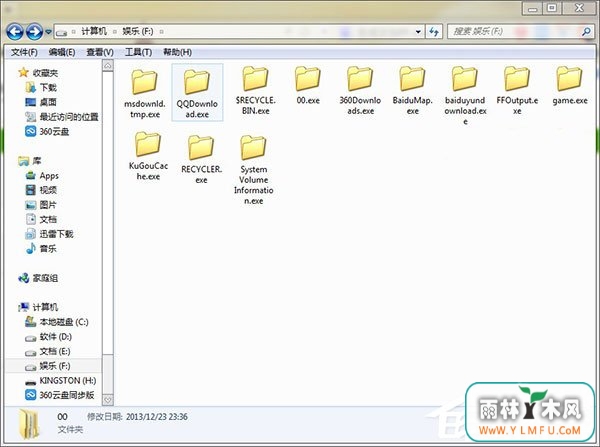The image size is (600, 447).
Task: Expand the address bar history dropdown
Action: click(x=418, y=32)
